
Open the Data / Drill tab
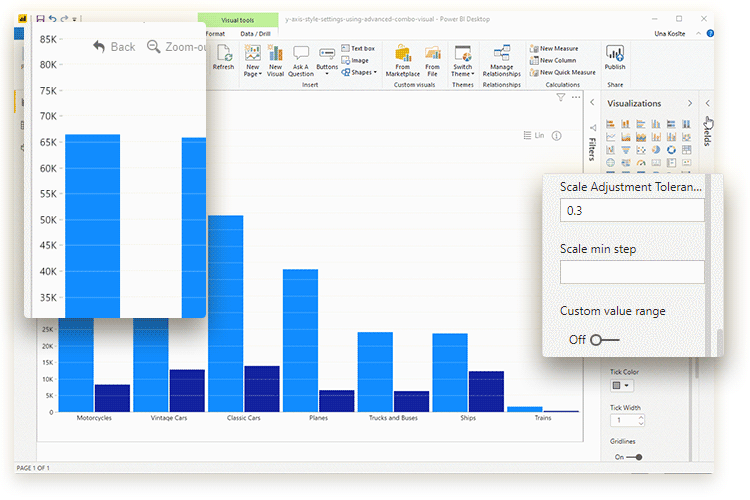(255, 34)
